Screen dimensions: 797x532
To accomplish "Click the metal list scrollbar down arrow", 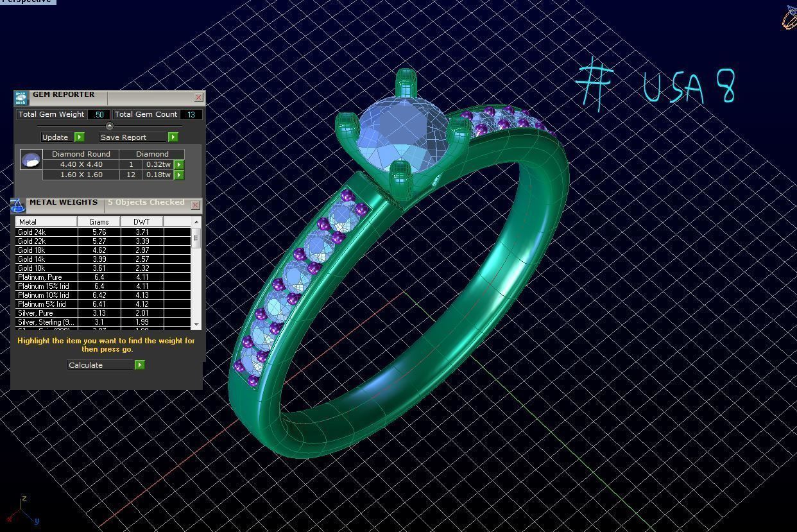I will pos(196,325).
